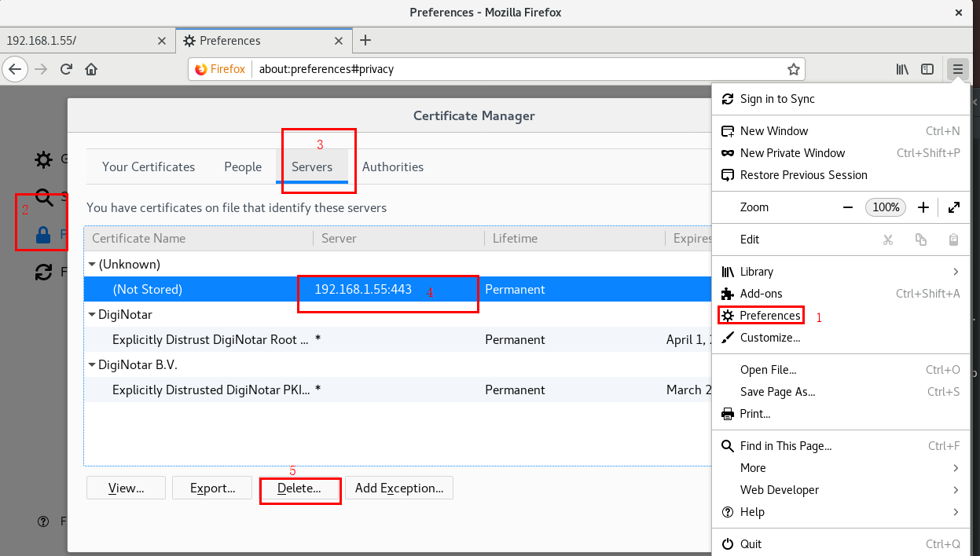Choose Find in This Page...

pyautogui.click(x=840, y=446)
